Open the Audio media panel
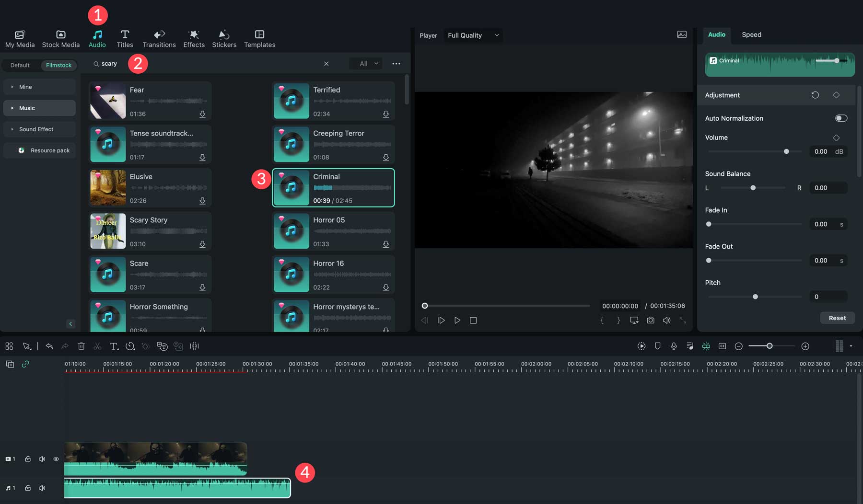Screen dimensions: 863x504 [97, 38]
